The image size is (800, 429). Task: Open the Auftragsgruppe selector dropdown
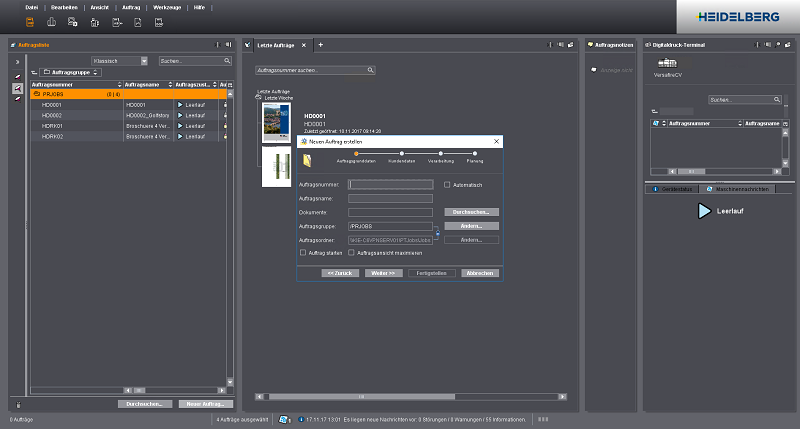coord(70,73)
